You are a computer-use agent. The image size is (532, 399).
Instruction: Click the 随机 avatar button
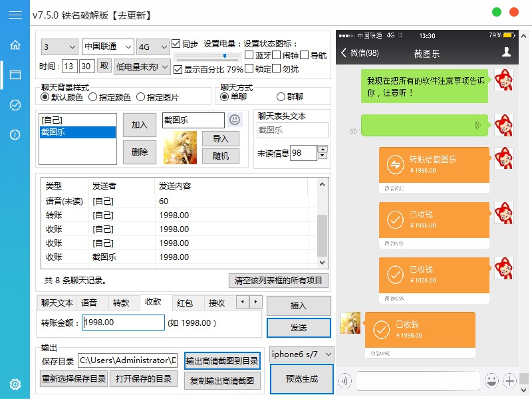pos(221,156)
